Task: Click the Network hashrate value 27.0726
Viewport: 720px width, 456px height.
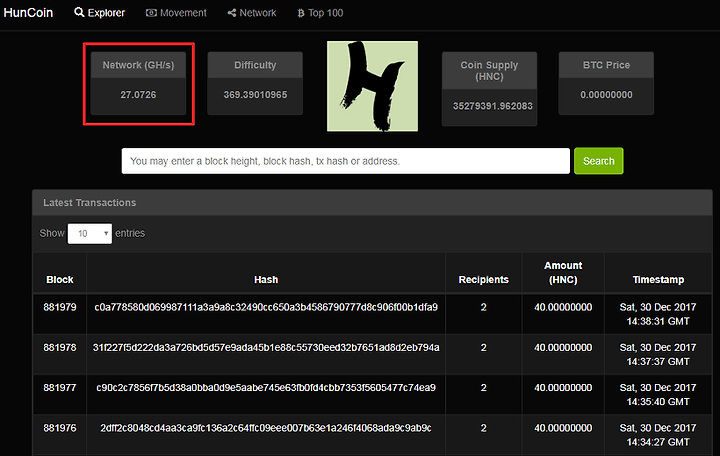Action: click(x=138, y=95)
